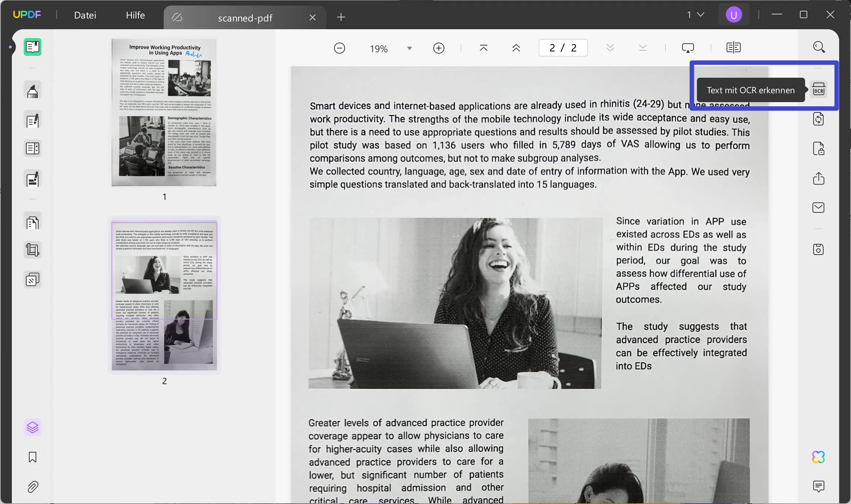Select the highlighter annotation tool
The width and height of the screenshot is (851, 504).
33,90
